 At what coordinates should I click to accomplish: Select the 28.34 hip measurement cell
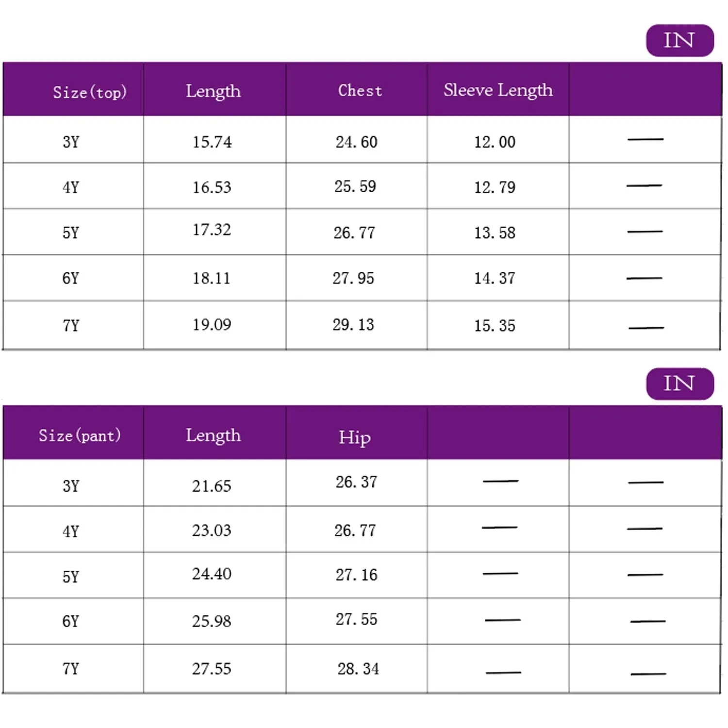[358, 669]
